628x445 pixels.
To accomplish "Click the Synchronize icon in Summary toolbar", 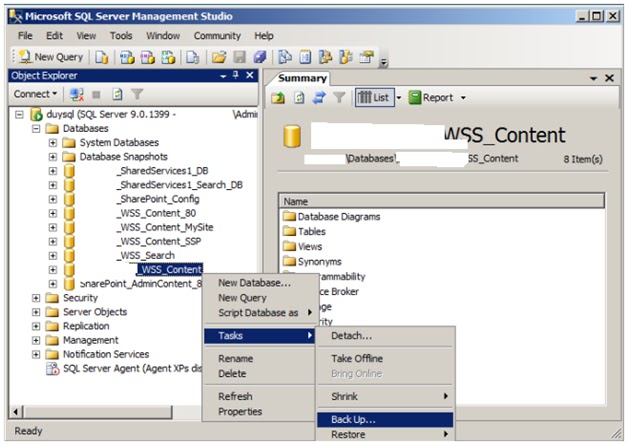I will (x=319, y=97).
